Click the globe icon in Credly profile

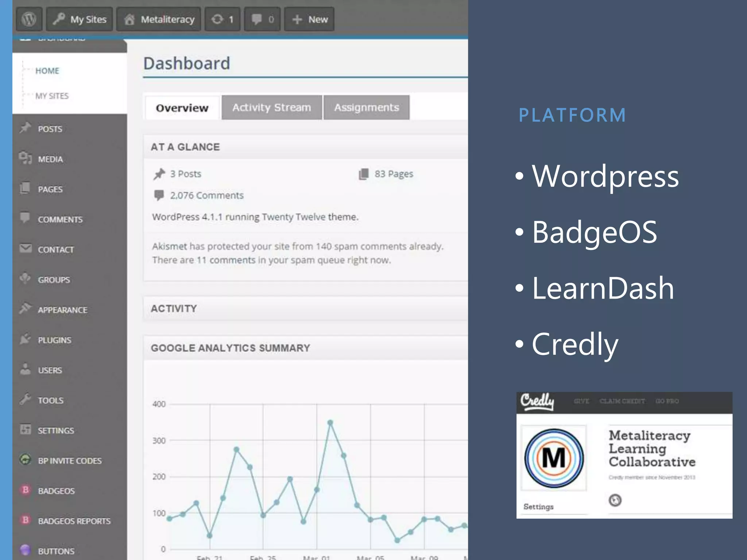tap(615, 500)
